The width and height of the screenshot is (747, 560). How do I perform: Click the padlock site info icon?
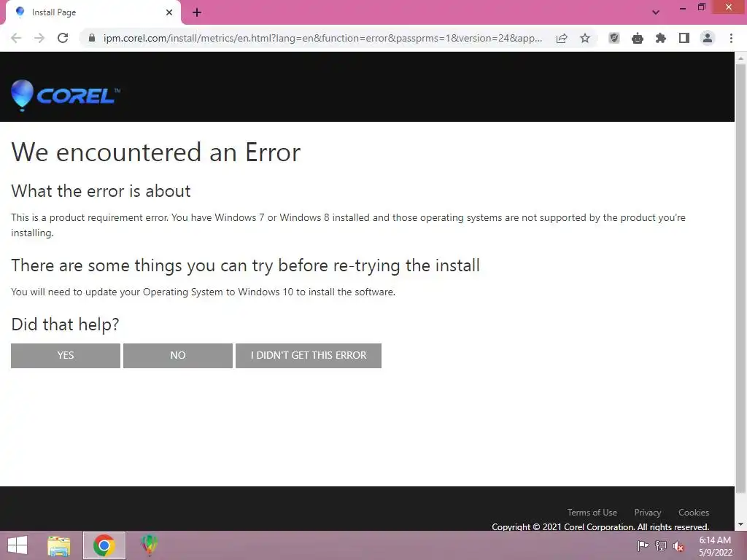click(92, 38)
